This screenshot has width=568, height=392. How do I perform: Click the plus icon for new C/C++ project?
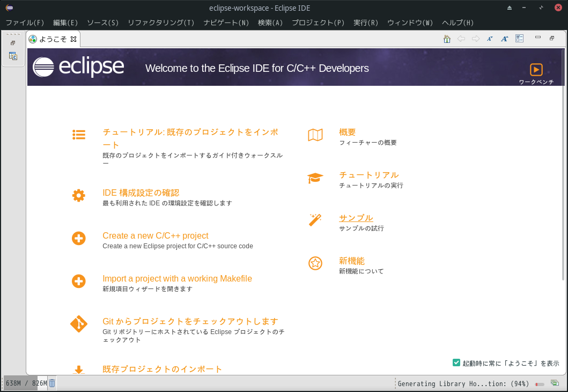(x=79, y=239)
